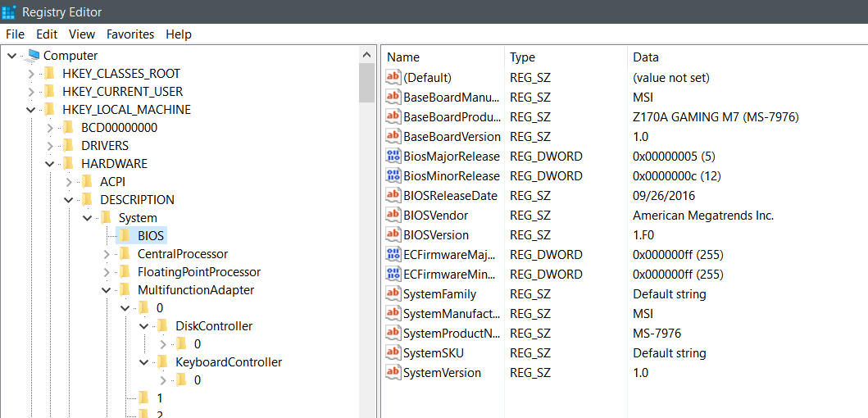Image resolution: width=868 pixels, height=418 pixels.
Task: Select the BiosMajorRelease DWORD icon
Action: click(393, 156)
